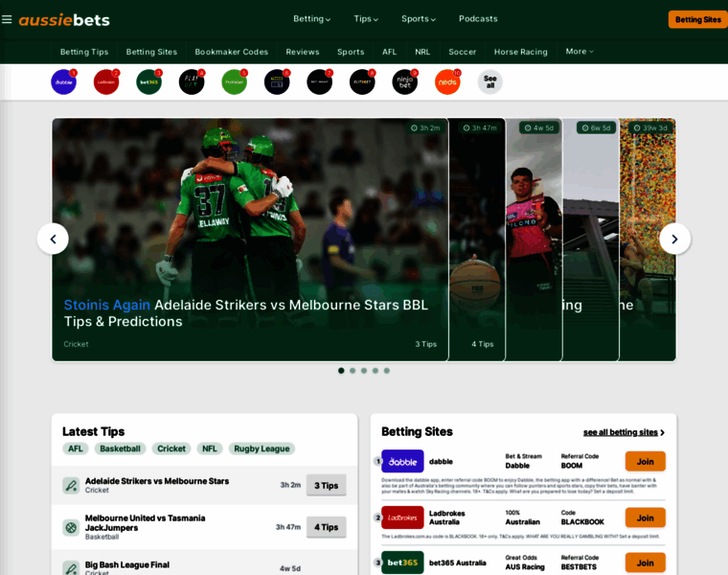This screenshot has width=728, height=575.
Task: Open the 6w 5d carousel slide
Action: pyautogui.click(x=591, y=240)
